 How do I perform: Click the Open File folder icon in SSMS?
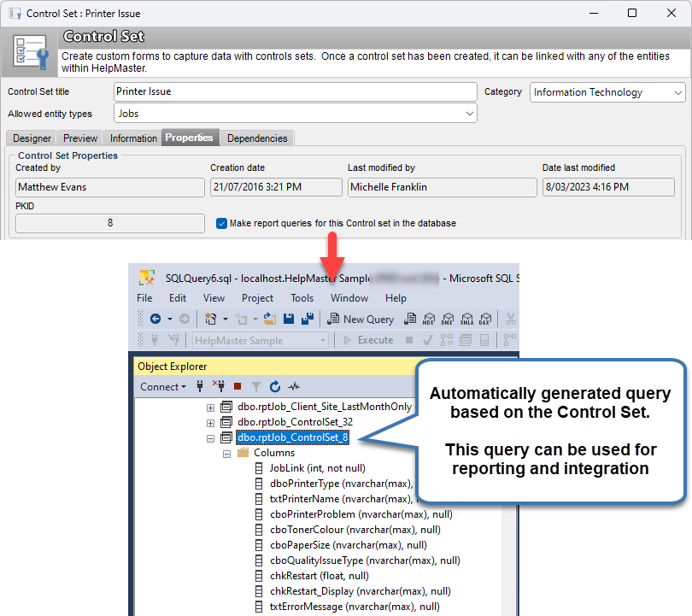click(270, 319)
